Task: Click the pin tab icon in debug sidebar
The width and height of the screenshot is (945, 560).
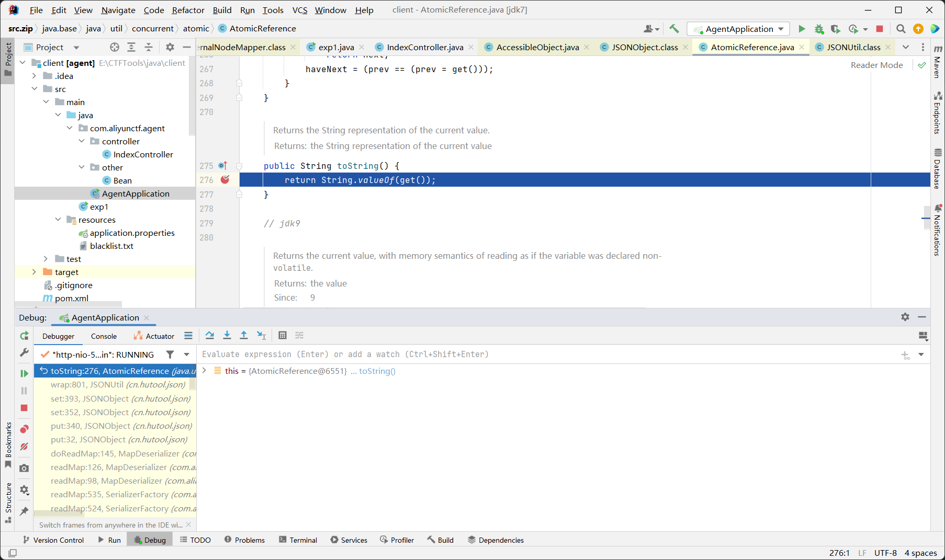Action: 24,511
